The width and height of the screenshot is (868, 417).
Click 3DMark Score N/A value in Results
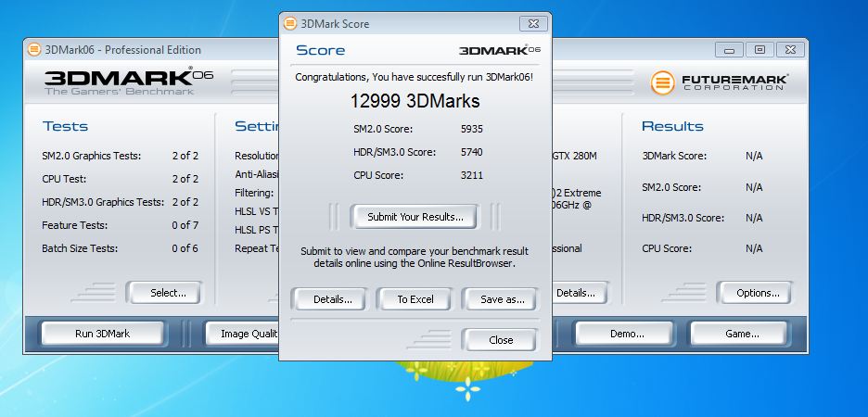point(754,156)
